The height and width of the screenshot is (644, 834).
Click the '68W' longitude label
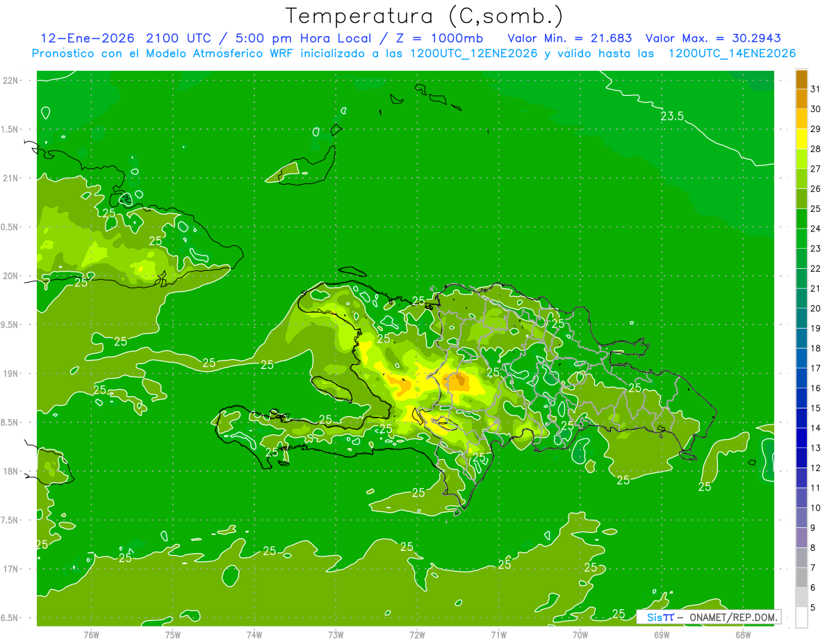(x=742, y=635)
